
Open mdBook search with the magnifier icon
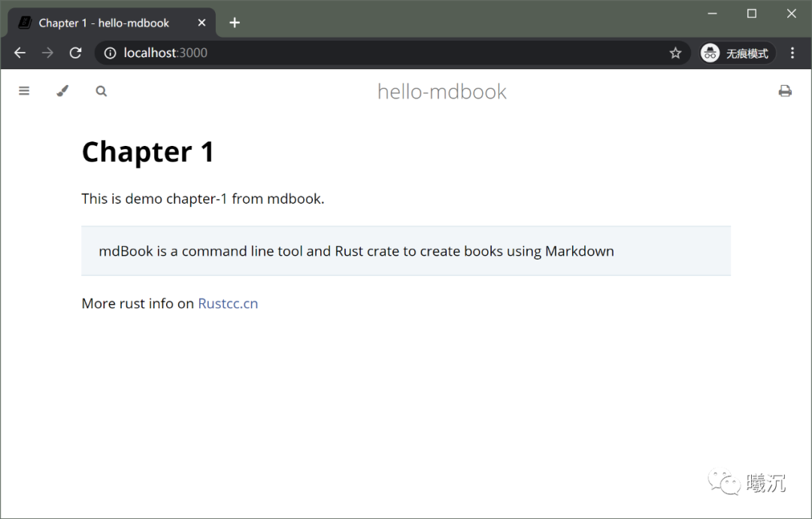[x=101, y=90]
